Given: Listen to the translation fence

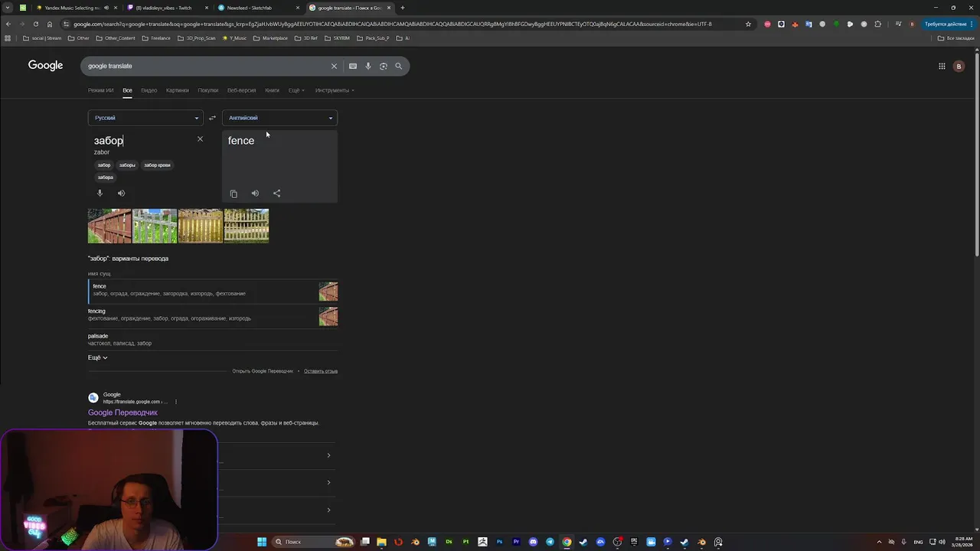Looking at the screenshot, I should [255, 194].
